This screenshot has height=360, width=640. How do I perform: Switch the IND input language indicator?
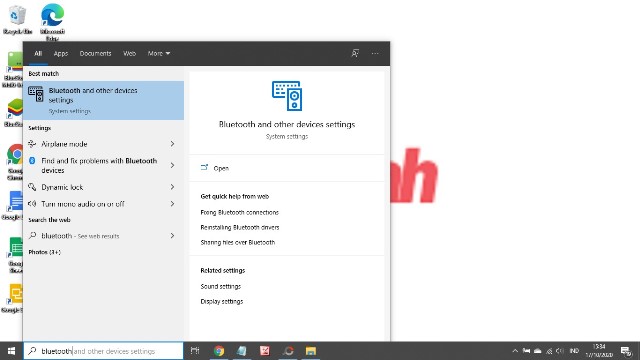coord(574,351)
